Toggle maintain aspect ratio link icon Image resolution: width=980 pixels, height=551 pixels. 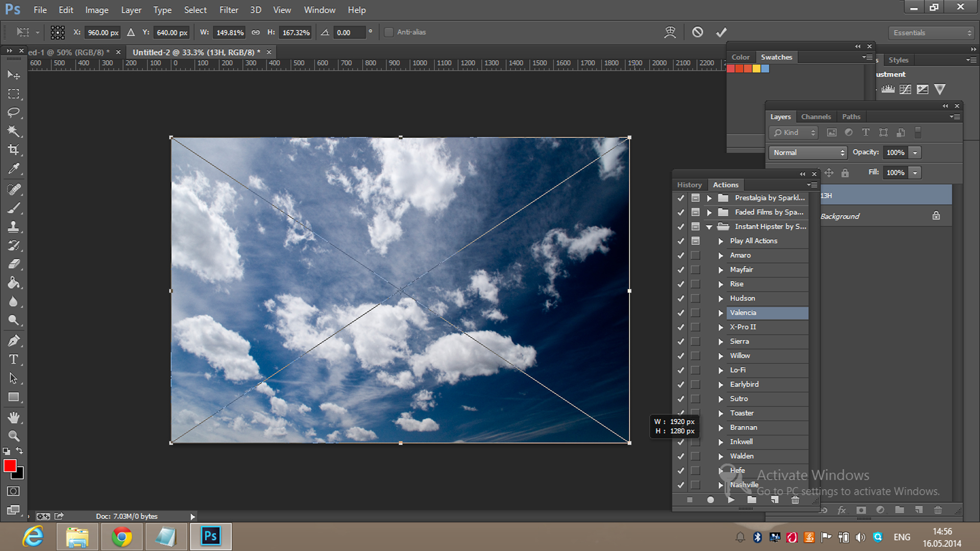255,32
